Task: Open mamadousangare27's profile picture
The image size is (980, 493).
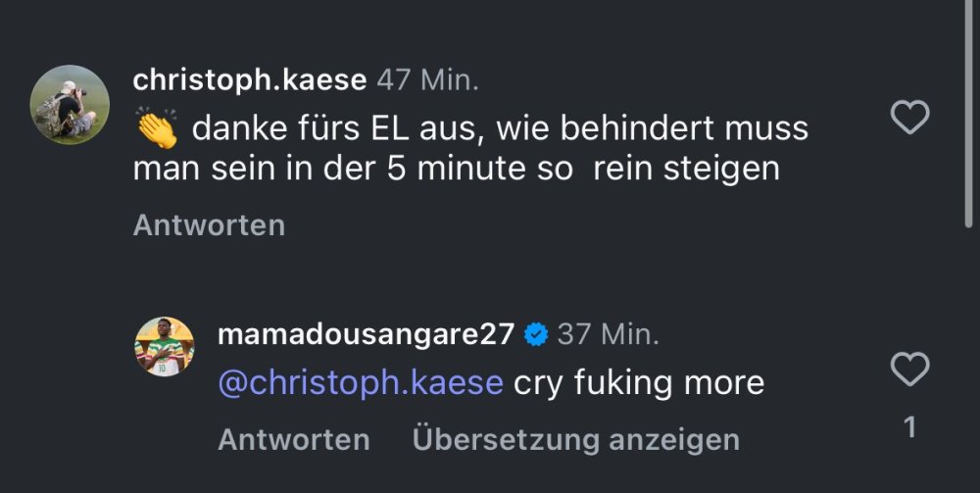Action: click(x=164, y=347)
